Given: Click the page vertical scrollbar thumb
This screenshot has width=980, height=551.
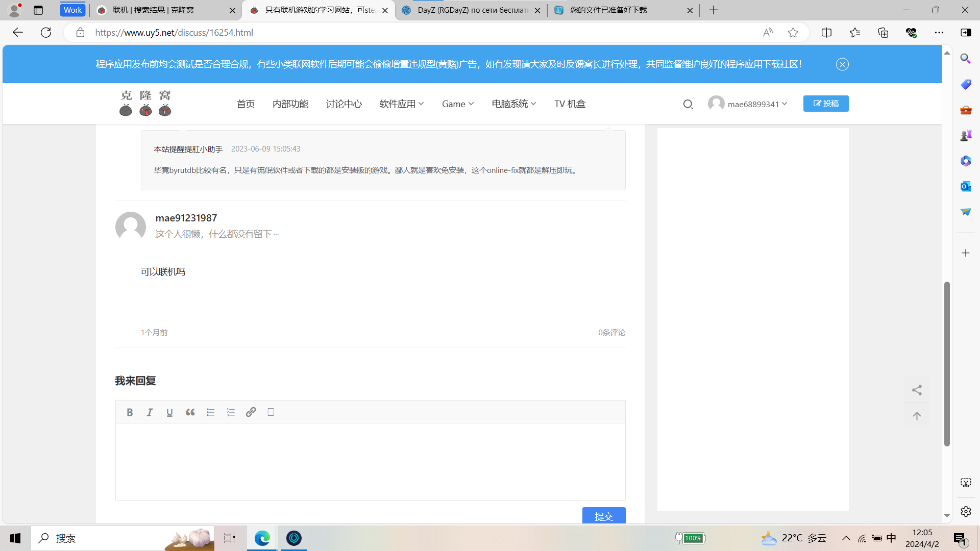Looking at the screenshot, I should click(x=947, y=364).
